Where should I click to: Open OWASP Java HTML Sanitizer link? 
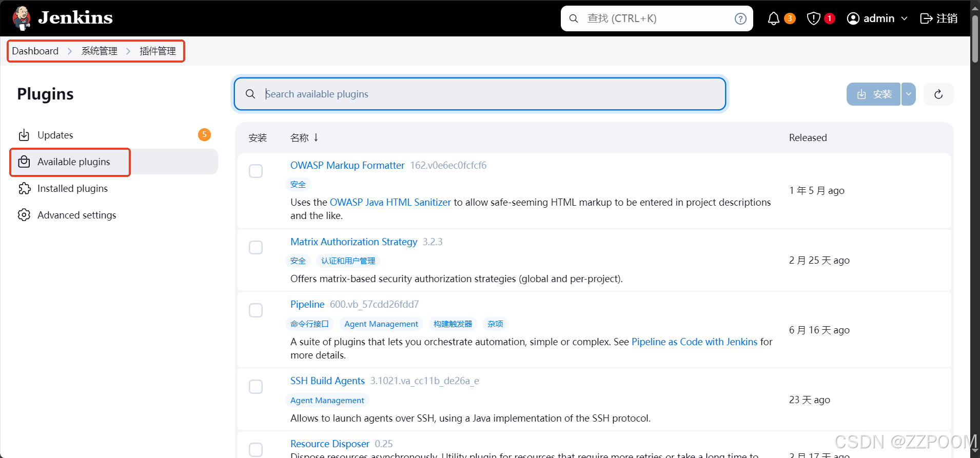[x=390, y=202]
